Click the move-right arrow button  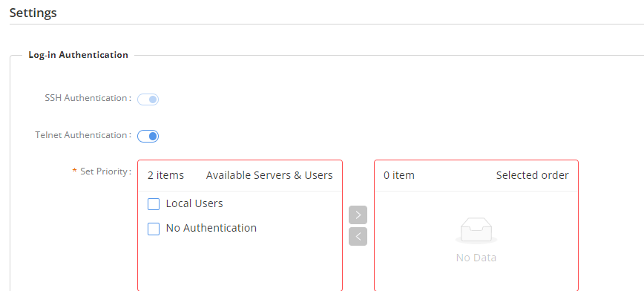click(x=358, y=215)
